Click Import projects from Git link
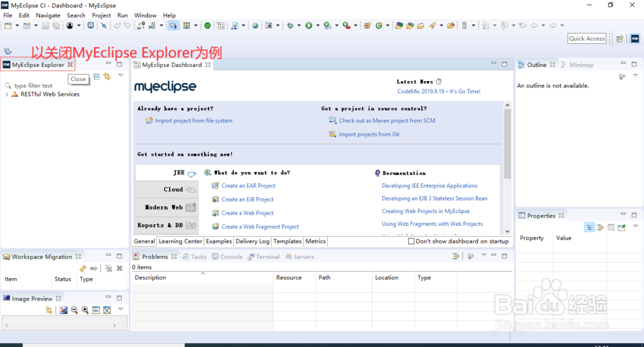This screenshot has height=347, width=644. pos(369,135)
